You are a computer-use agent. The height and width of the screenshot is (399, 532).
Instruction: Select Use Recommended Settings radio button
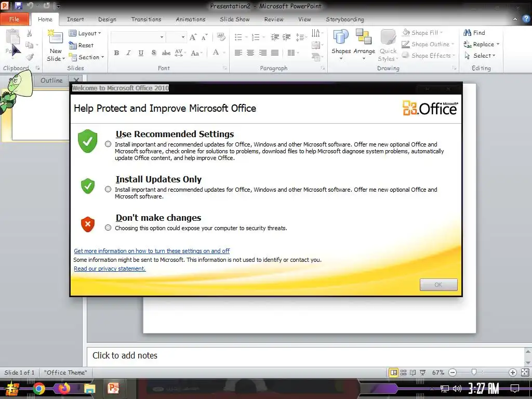tap(108, 144)
